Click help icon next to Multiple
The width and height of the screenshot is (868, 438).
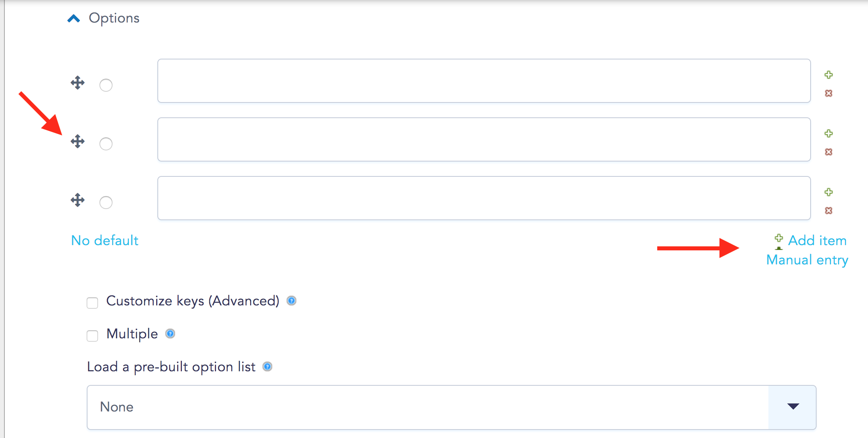(170, 334)
